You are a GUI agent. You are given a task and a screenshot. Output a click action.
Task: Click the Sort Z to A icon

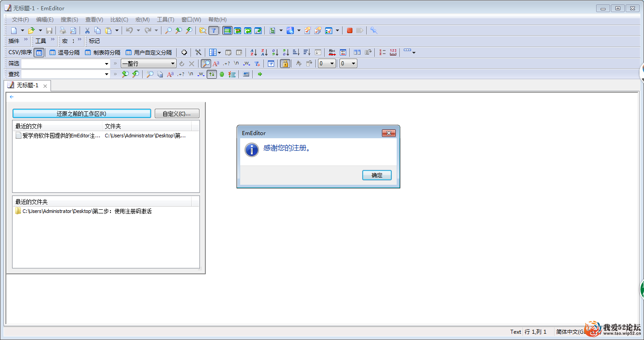[264, 52]
